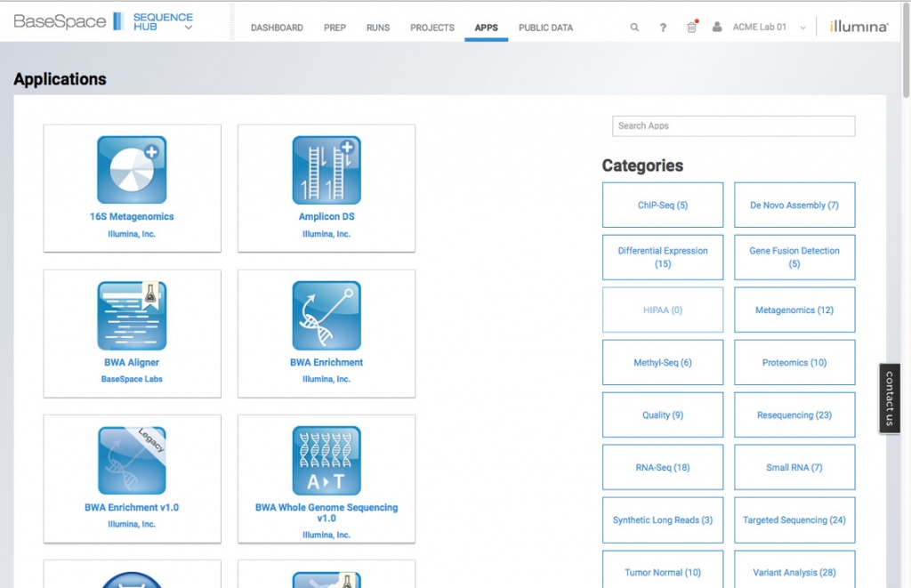The image size is (911, 588).
Task: Click the Amplicon DS title link
Action: [x=327, y=217]
